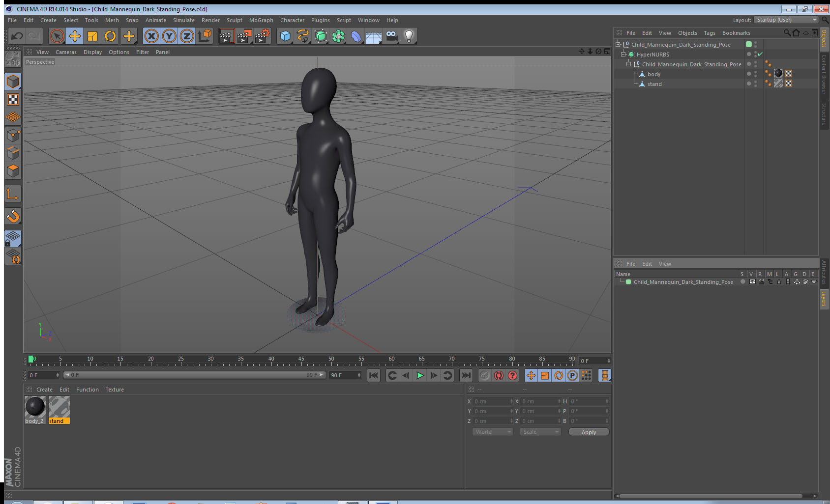Screen dimensions: 830x504
Task: Click Render View clapperboard icon
Action: (x=226, y=36)
